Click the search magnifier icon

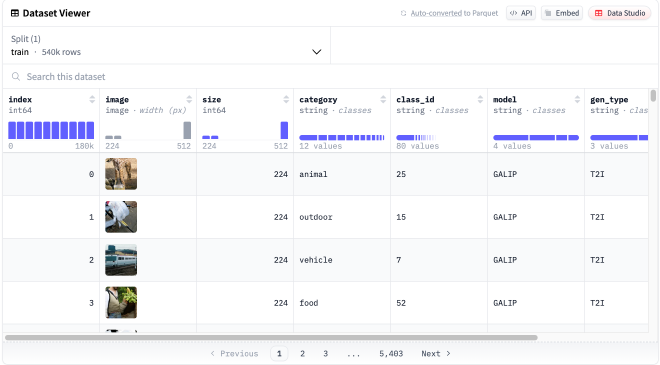(x=16, y=77)
